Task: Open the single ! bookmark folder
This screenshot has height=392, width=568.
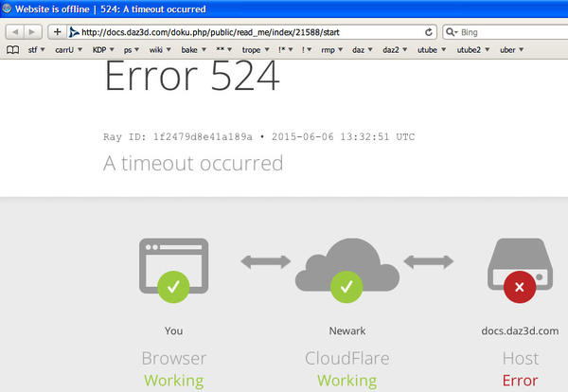Action: 307,49
